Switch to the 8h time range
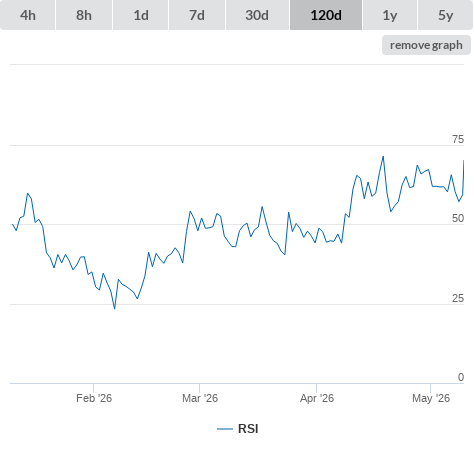474x455 pixels. click(x=84, y=15)
